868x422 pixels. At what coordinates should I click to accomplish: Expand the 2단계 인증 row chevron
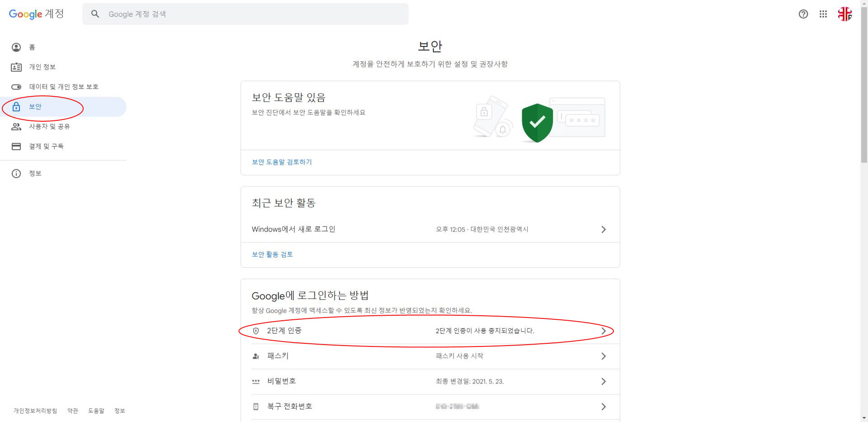603,331
